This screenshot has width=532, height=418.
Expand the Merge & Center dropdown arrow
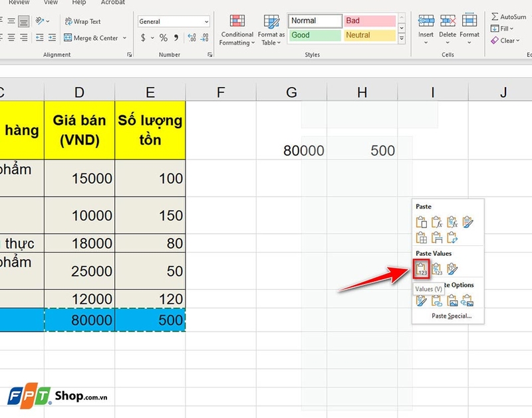[124, 39]
